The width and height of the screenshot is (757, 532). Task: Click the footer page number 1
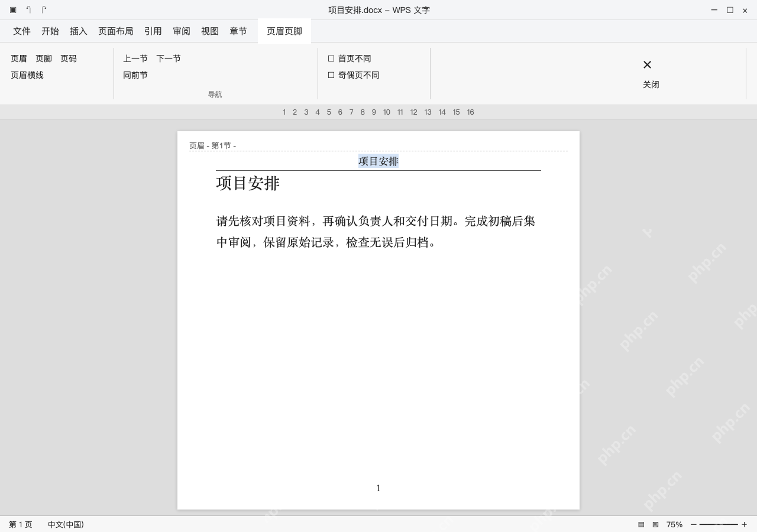pos(378,488)
